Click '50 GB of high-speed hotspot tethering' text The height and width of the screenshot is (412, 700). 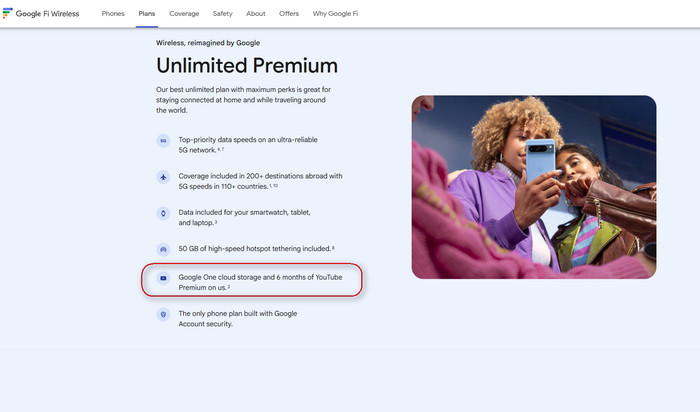(256, 249)
